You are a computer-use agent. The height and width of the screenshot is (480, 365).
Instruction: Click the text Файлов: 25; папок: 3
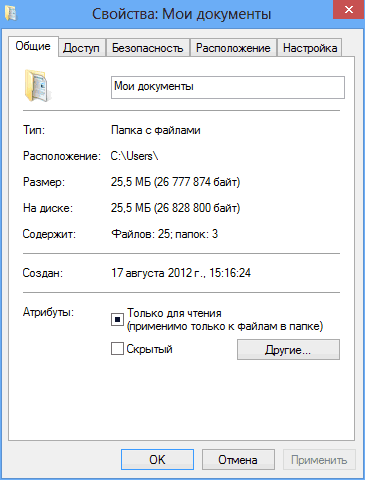tap(164, 234)
